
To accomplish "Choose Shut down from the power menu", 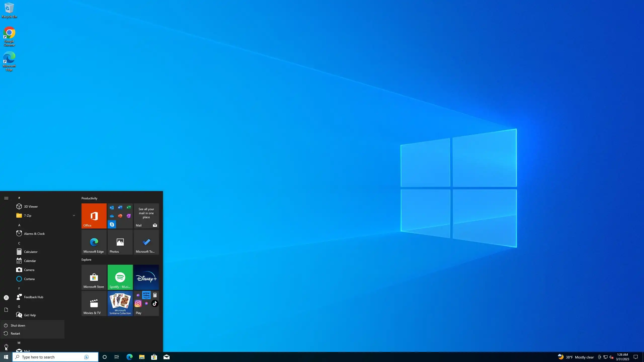I will tap(18, 325).
